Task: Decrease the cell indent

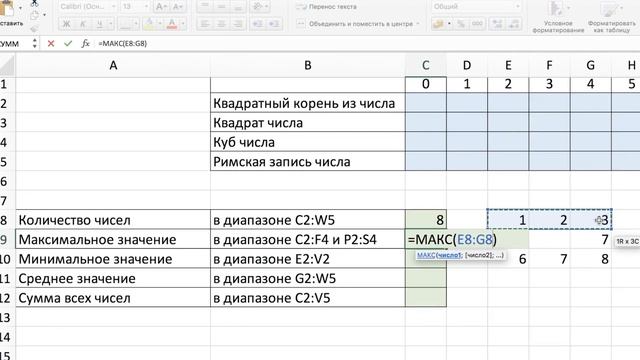Action: click(x=258, y=24)
